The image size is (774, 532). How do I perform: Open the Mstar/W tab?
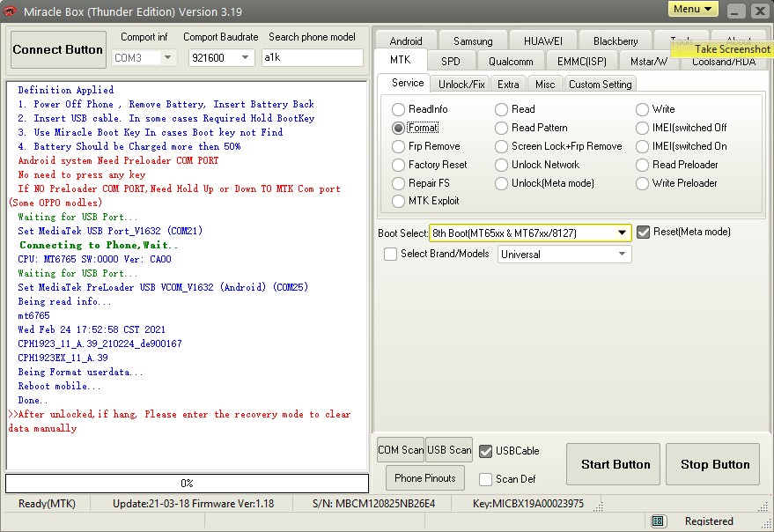649,62
